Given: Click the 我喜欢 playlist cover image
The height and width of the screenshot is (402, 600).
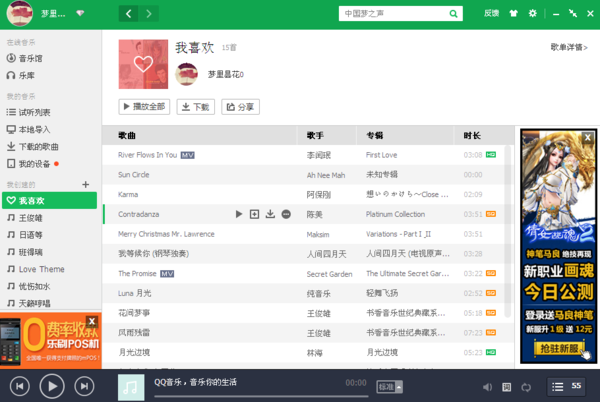Looking at the screenshot, I should tap(143, 64).
